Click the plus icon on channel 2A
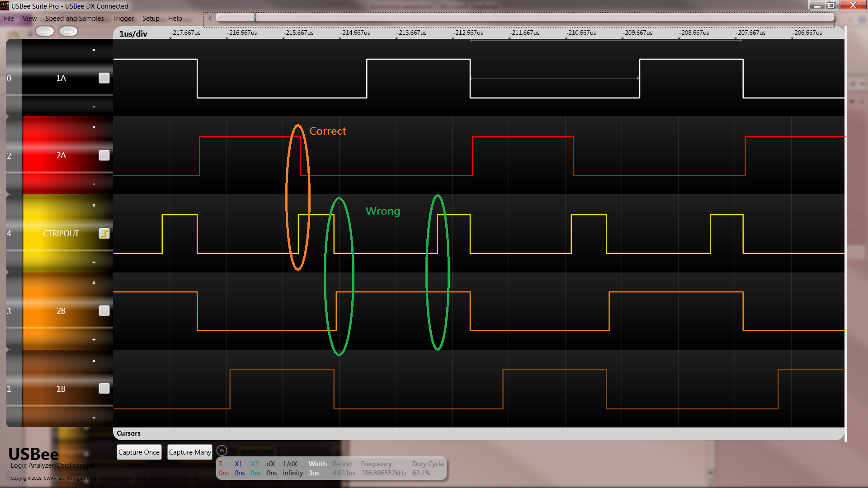 (x=94, y=184)
